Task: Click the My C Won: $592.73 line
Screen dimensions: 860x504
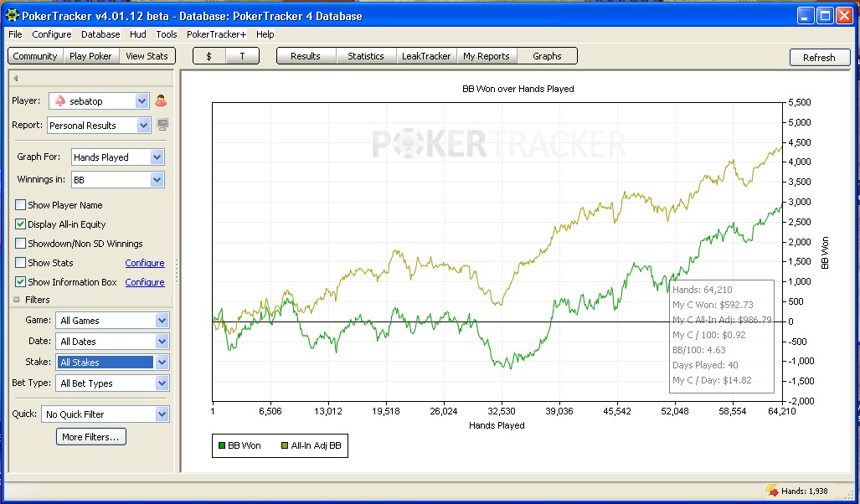Action: (x=713, y=305)
